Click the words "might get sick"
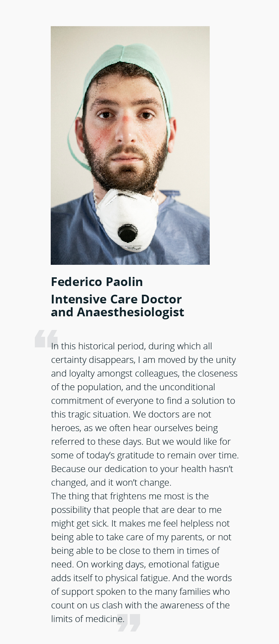Viewport: 279px width, 644px height. point(80,524)
